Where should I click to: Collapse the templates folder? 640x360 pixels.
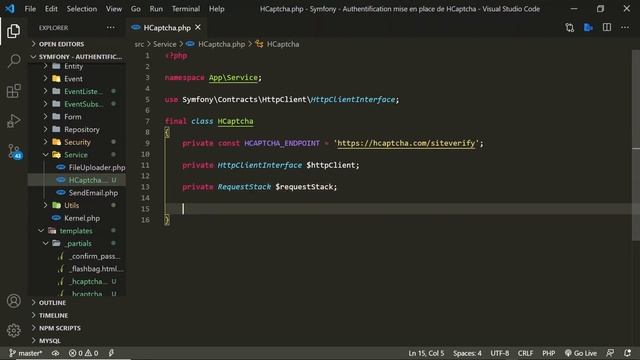[76, 231]
